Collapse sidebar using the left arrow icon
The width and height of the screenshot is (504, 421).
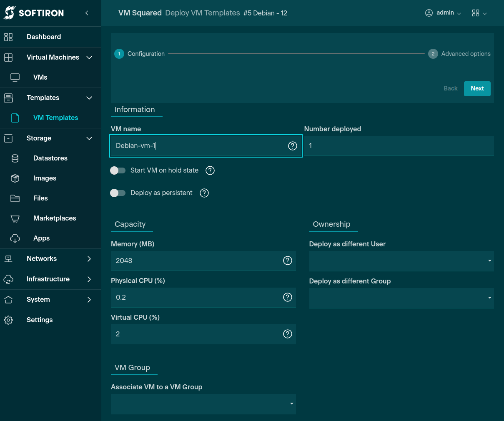[x=87, y=13]
